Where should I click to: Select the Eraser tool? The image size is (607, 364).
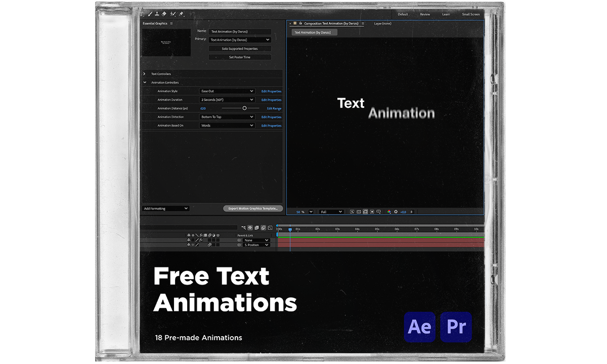point(164,14)
